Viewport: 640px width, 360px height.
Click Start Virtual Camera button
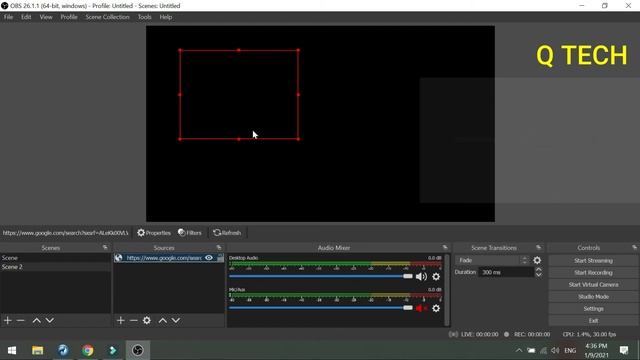click(x=593, y=284)
